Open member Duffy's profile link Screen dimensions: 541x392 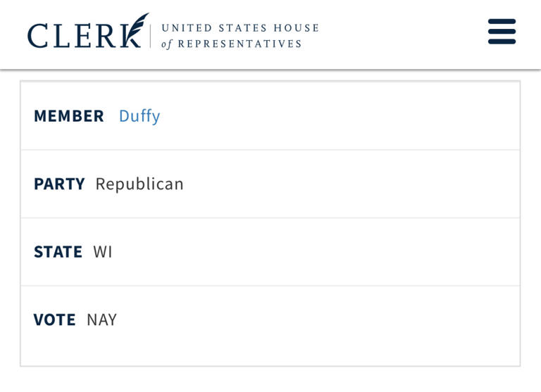(139, 116)
